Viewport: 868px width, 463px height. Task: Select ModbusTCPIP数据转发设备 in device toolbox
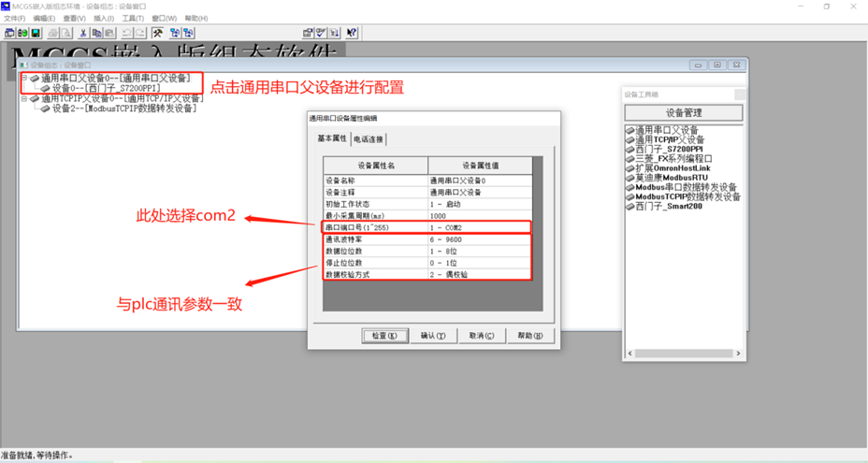point(683,196)
